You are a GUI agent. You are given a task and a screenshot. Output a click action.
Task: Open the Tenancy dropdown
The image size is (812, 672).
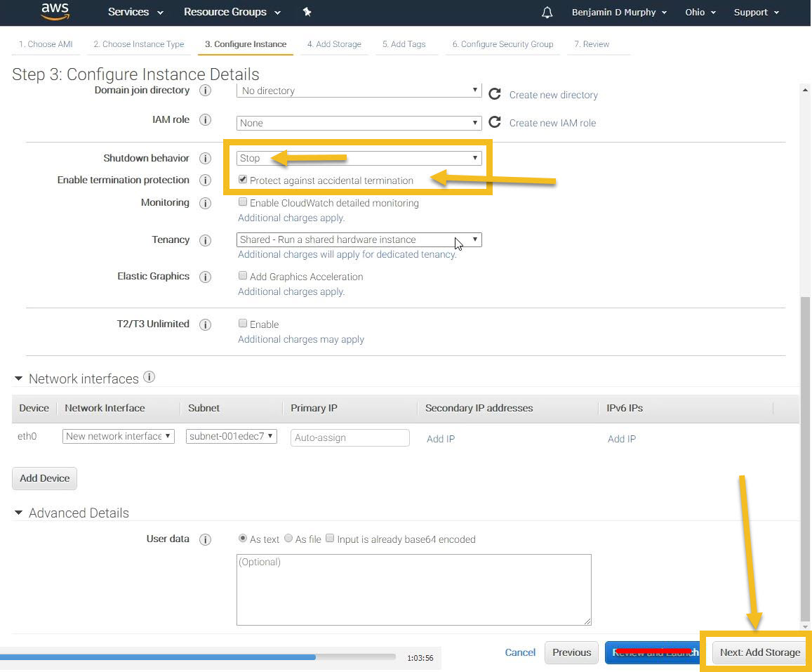(359, 239)
